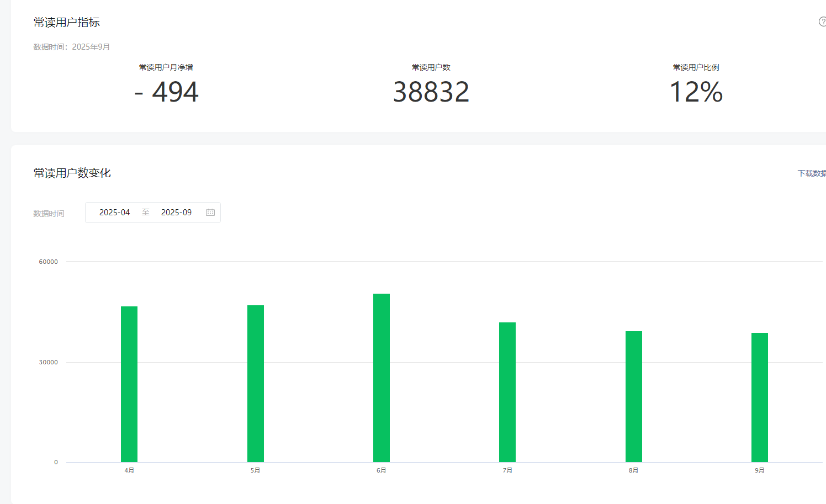Screen dimensions: 826x504
Task: Click the 8月 green bar
Action: [x=634, y=396]
